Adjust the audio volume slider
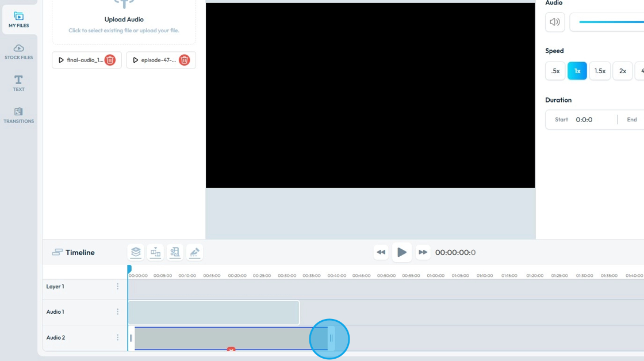The width and height of the screenshot is (644, 361). (611, 22)
